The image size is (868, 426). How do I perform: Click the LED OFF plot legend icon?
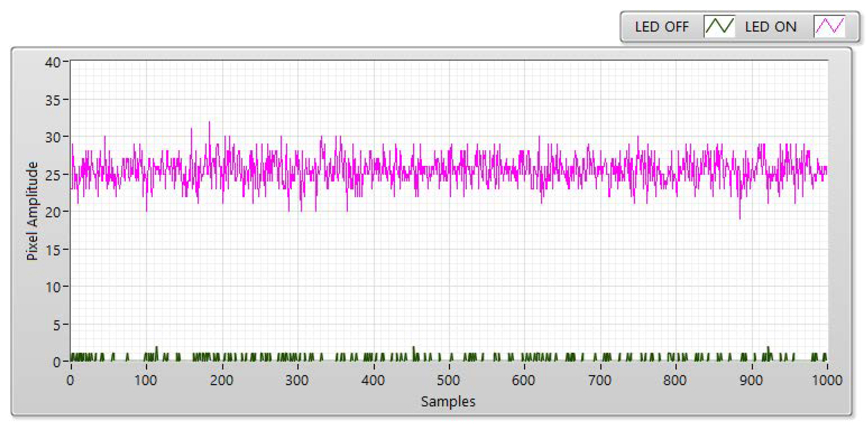[719, 26]
